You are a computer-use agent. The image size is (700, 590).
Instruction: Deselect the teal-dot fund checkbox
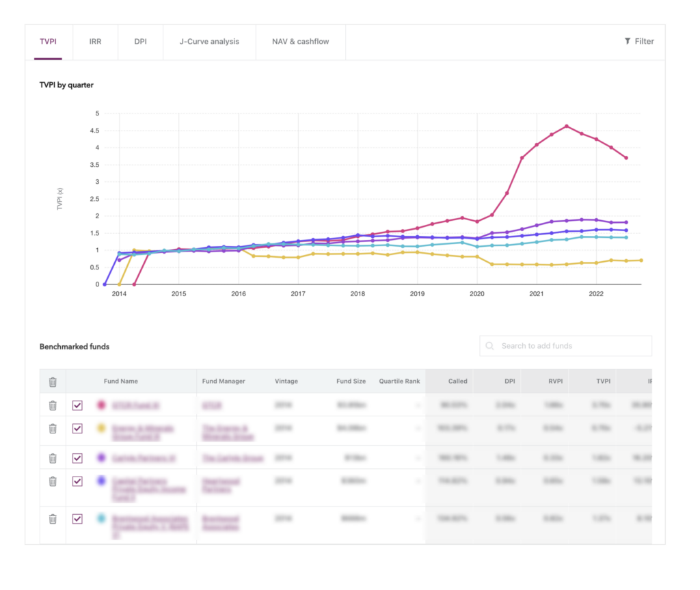tap(77, 519)
